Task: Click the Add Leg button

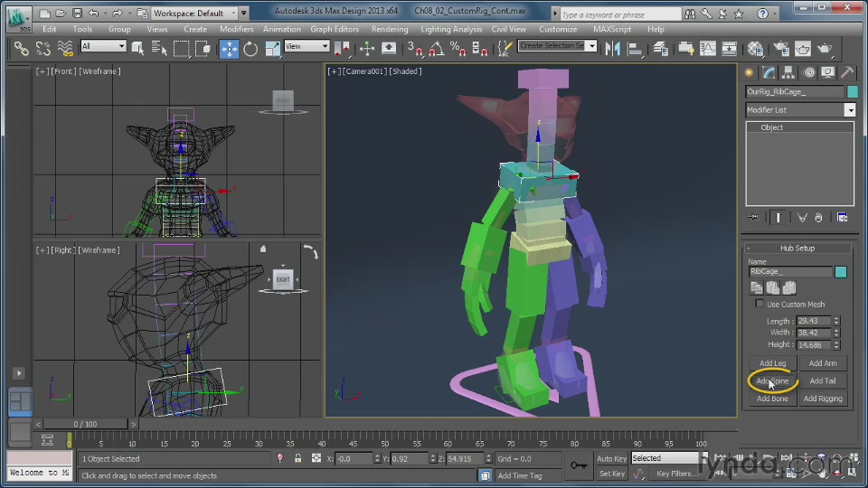Action: [773, 363]
